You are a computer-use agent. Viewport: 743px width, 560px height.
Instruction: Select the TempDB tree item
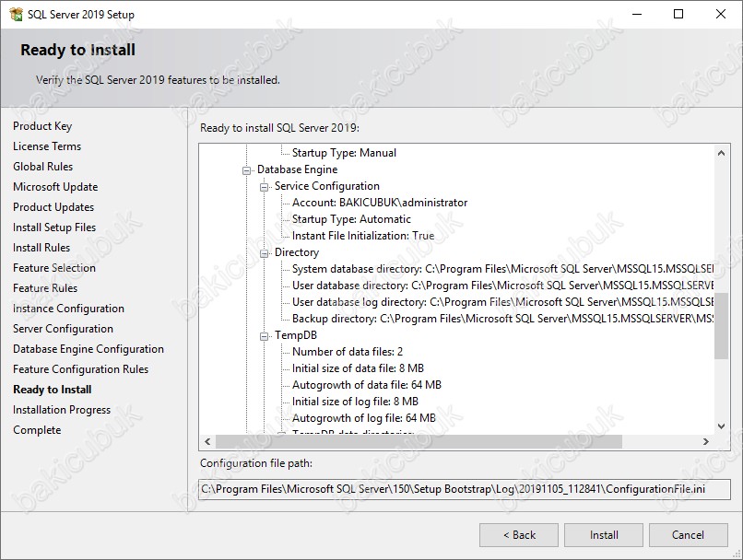[x=296, y=335]
